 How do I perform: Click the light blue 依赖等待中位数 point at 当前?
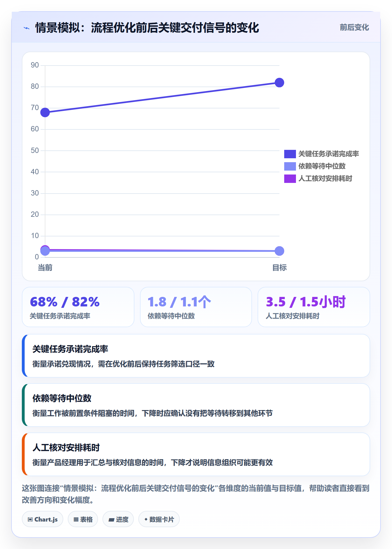(45, 251)
